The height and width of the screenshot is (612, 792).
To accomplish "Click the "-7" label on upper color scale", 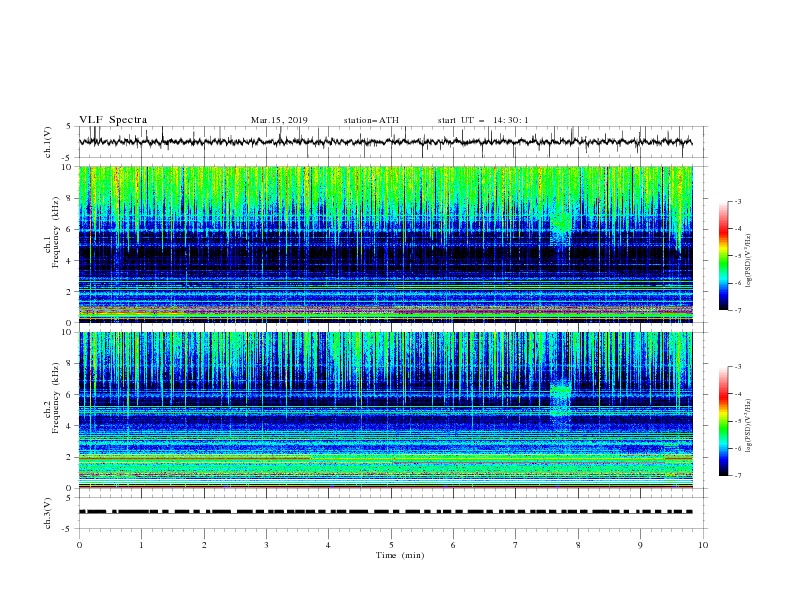I will coord(737,310).
